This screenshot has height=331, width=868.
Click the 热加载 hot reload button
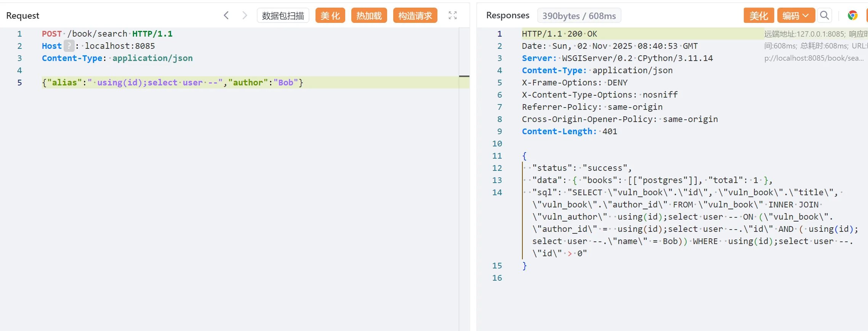[x=369, y=16]
